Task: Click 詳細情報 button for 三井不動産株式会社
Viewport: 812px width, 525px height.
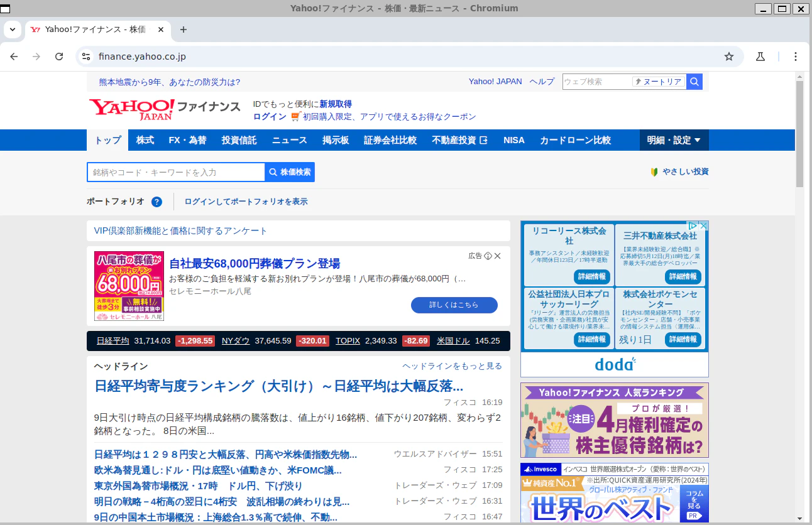Action: tap(683, 276)
